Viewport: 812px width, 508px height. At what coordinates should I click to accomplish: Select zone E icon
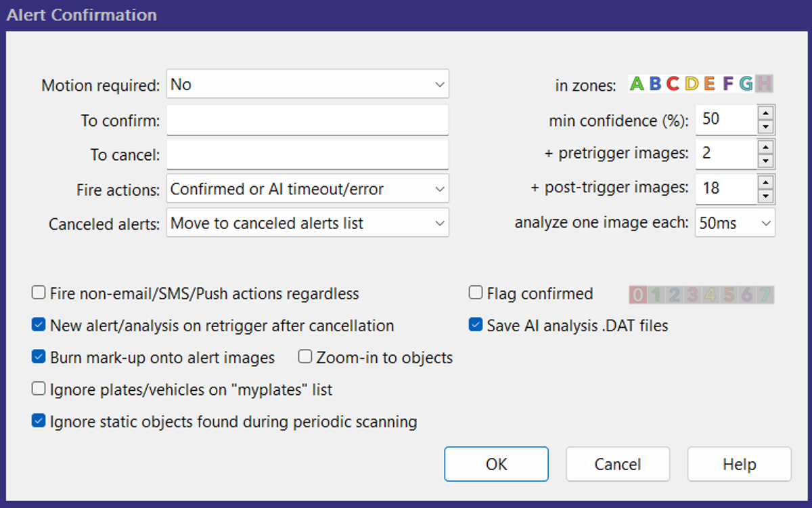709,84
